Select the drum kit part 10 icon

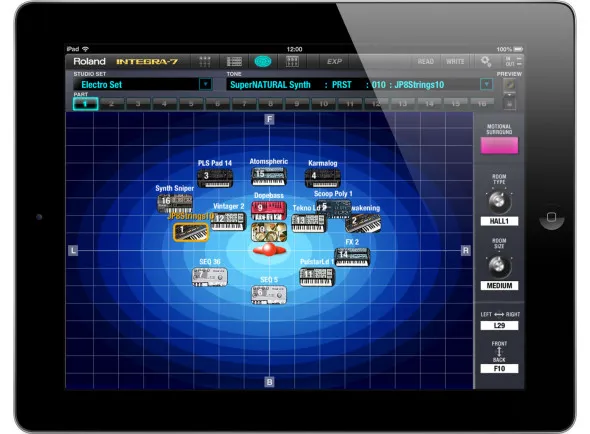pyautogui.click(x=269, y=232)
